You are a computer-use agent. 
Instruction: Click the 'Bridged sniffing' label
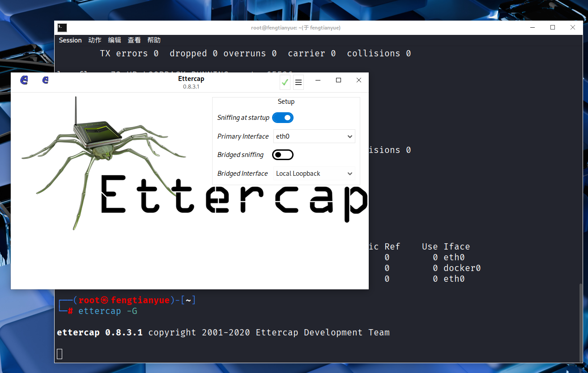(240, 155)
